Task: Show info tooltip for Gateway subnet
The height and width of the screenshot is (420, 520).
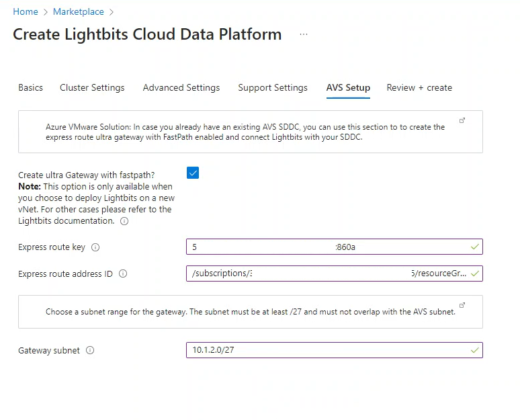Action: pyautogui.click(x=90, y=350)
